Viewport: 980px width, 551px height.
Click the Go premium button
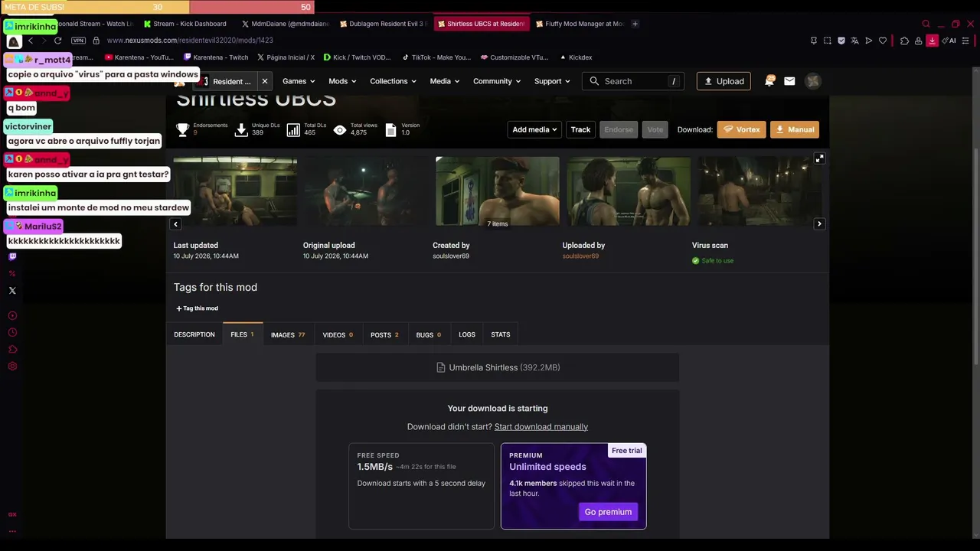click(608, 512)
